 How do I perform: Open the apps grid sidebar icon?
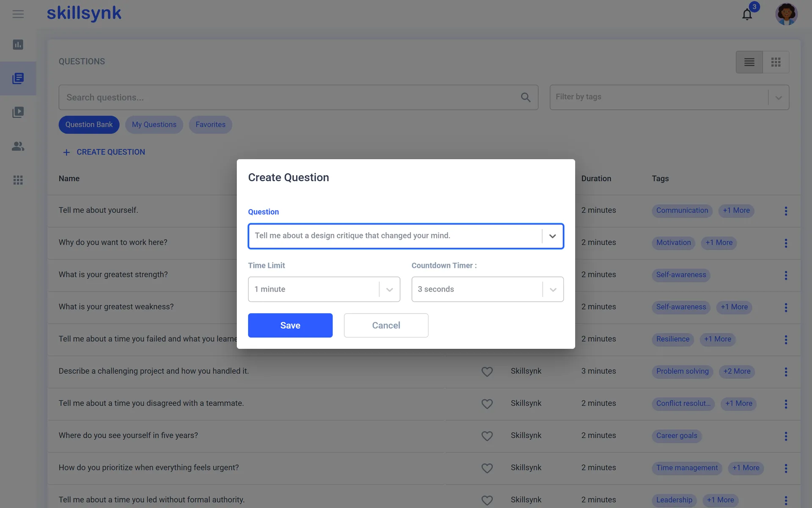[x=18, y=180]
